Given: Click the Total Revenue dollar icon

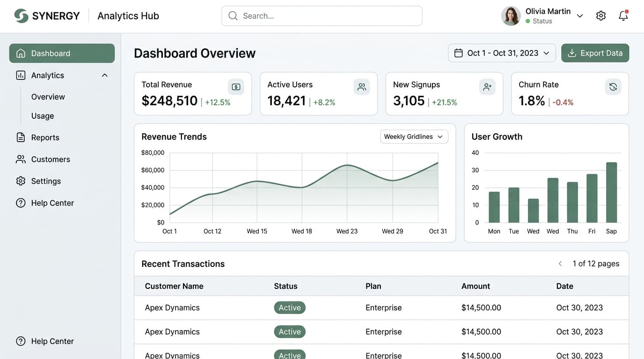Looking at the screenshot, I should tap(236, 87).
